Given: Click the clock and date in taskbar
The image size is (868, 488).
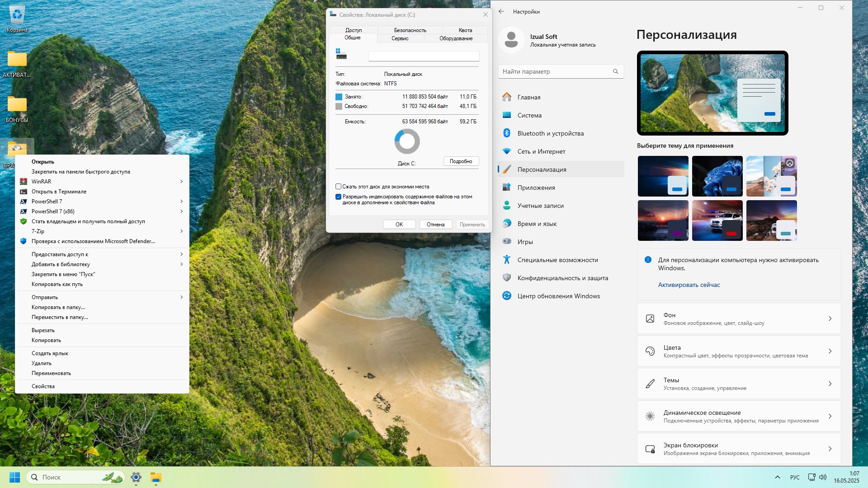Looking at the screenshot, I should tap(846, 477).
